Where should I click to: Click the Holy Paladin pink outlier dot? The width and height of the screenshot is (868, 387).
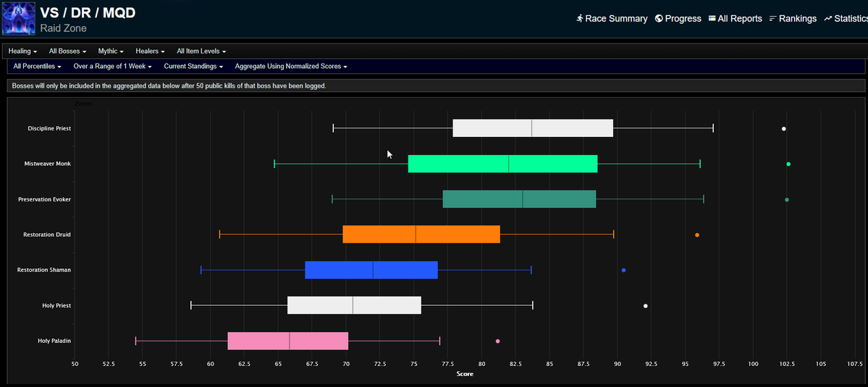(x=497, y=341)
